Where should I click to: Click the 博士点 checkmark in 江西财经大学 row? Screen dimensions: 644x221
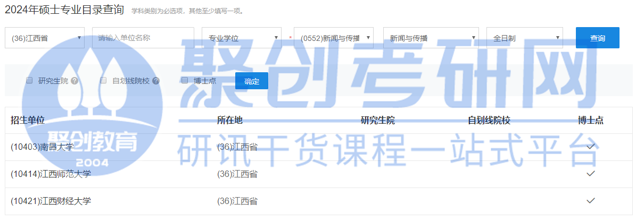(x=590, y=200)
